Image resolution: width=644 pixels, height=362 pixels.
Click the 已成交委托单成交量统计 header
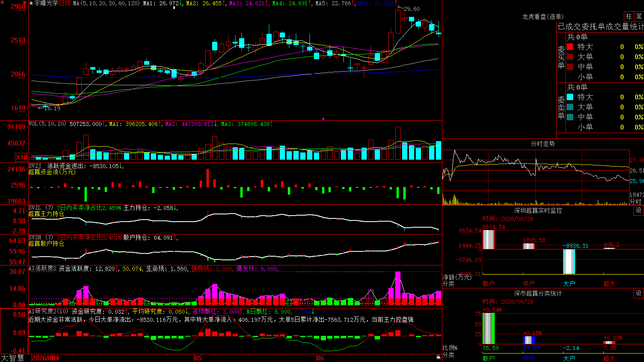click(x=601, y=27)
